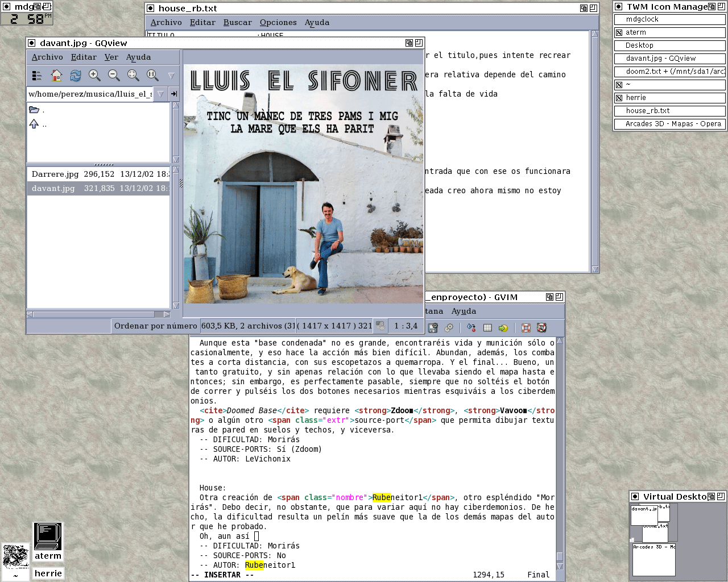Go to home folder in GQview
Image resolution: width=728 pixels, height=582 pixels.
coord(56,75)
